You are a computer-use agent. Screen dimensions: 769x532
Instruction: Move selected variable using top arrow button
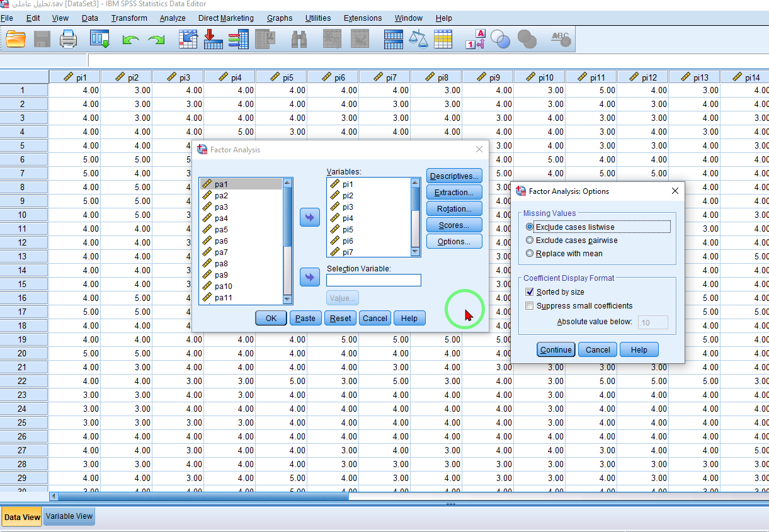tap(310, 217)
